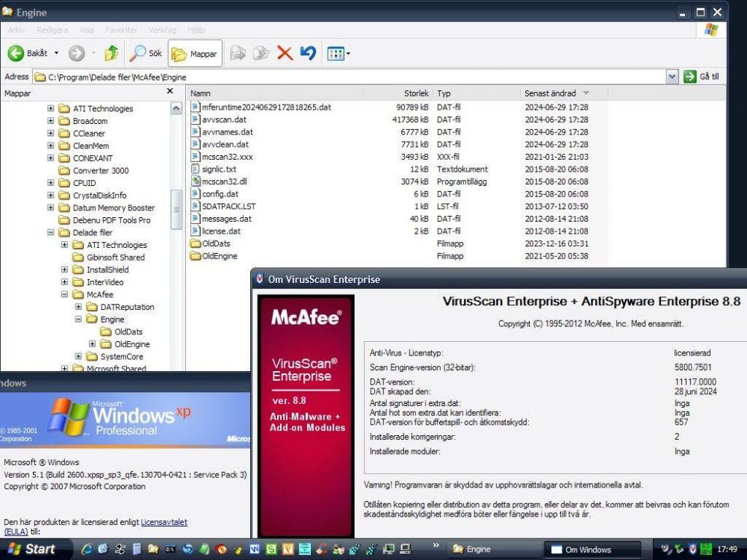The width and height of the screenshot is (747, 560).
Task: Expand the SystemCore tree node
Action: point(79,357)
